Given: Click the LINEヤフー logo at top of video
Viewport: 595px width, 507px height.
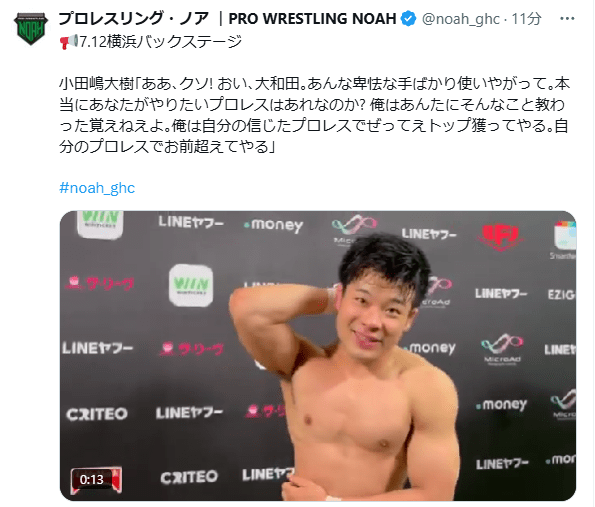Looking at the screenshot, I should click(x=190, y=222).
